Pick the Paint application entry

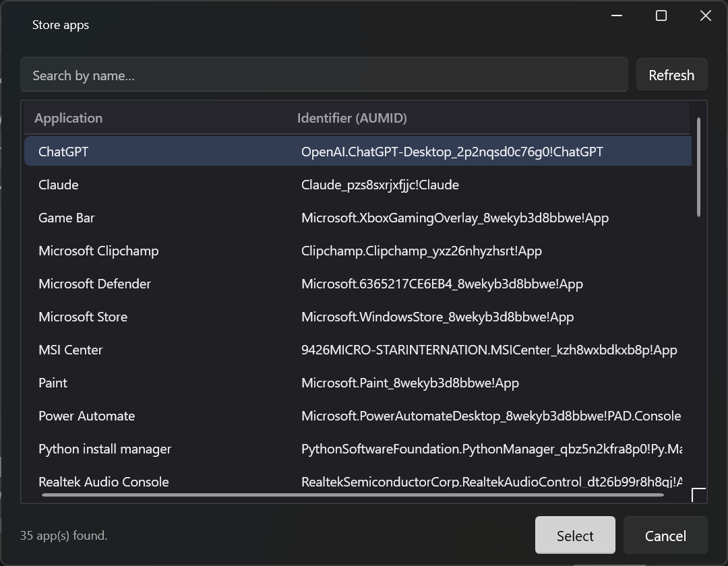(x=357, y=383)
